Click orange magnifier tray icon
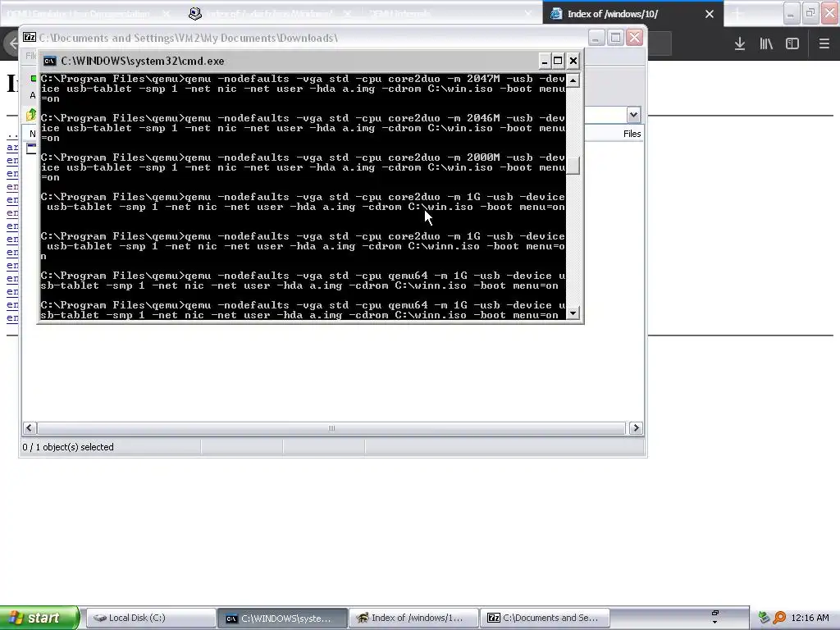The image size is (840, 630). coord(779,618)
